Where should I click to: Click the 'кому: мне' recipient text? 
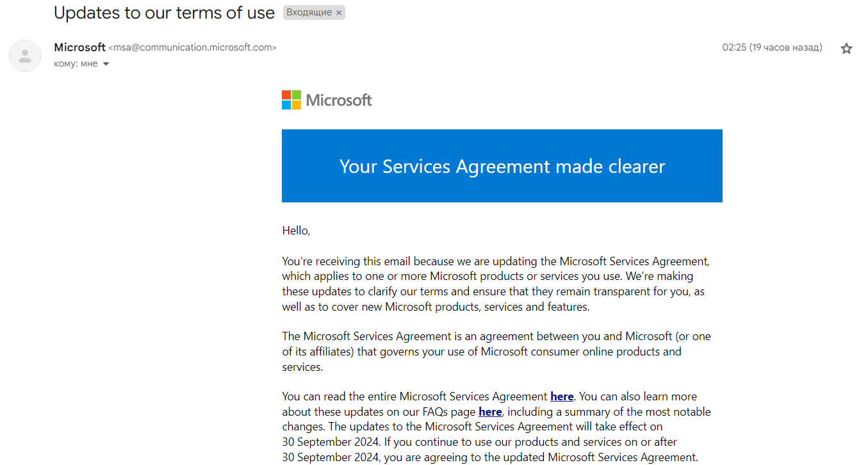click(x=76, y=64)
